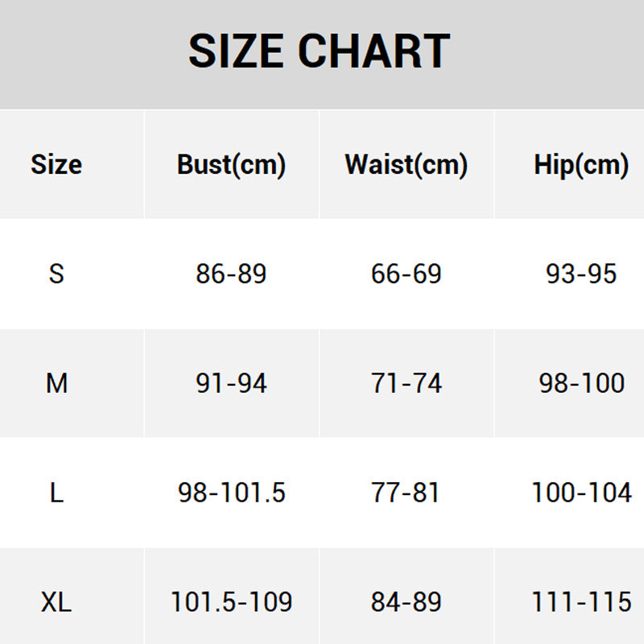Select the 66-69 waist measurement
The image size is (644, 644).
click(406, 274)
